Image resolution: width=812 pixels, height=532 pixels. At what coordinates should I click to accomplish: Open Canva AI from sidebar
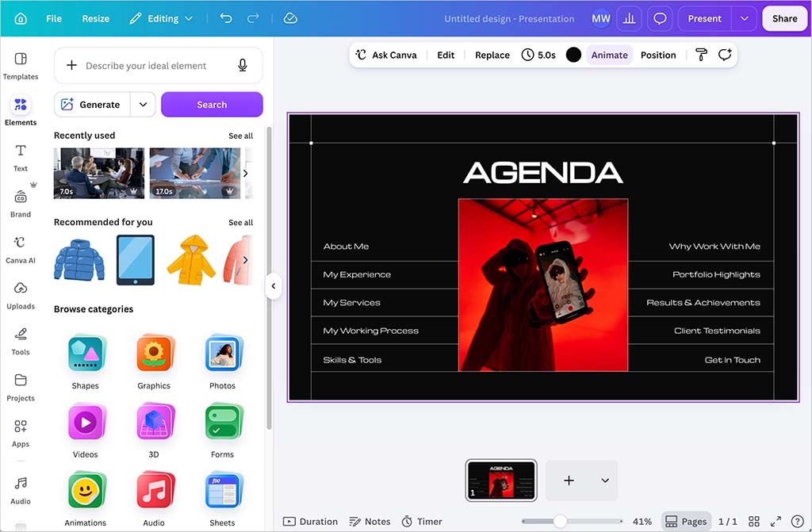pyautogui.click(x=21, y=250)
